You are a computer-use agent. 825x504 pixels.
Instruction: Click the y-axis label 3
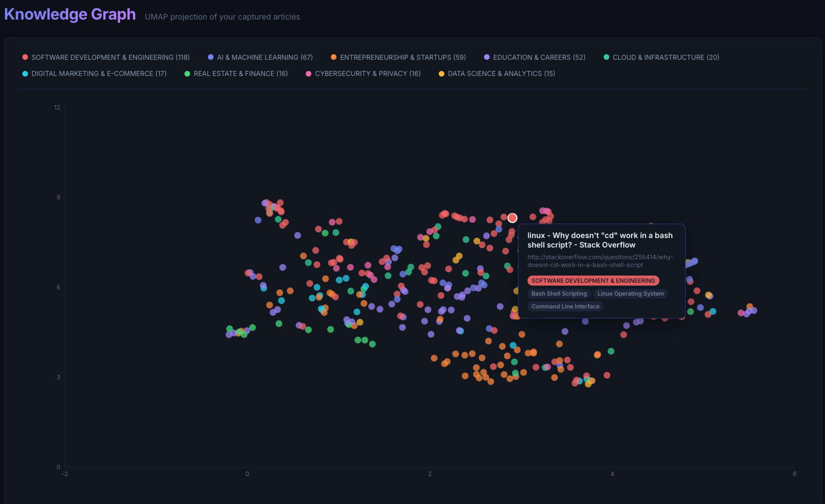(x=58, y=377)
